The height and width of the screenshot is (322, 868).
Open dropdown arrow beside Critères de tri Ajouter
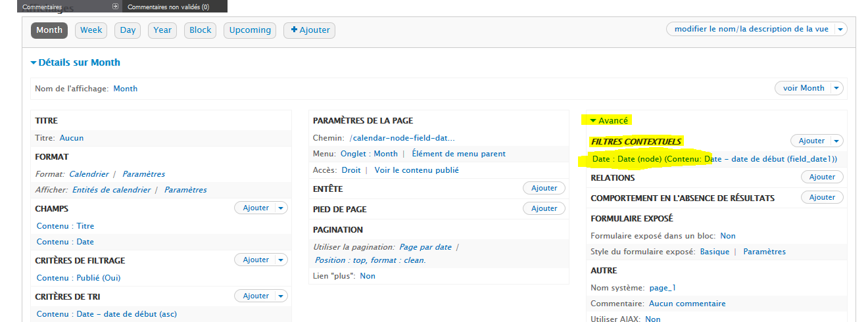pos(281,296)
